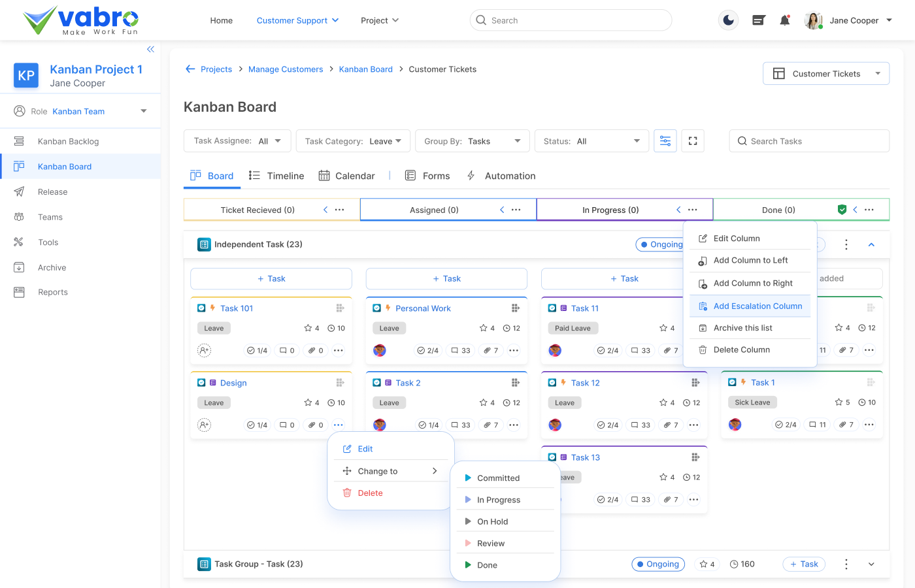Add task in Ticket Recieved column
Screen dimensions: 915x588
tap(271, 279)
